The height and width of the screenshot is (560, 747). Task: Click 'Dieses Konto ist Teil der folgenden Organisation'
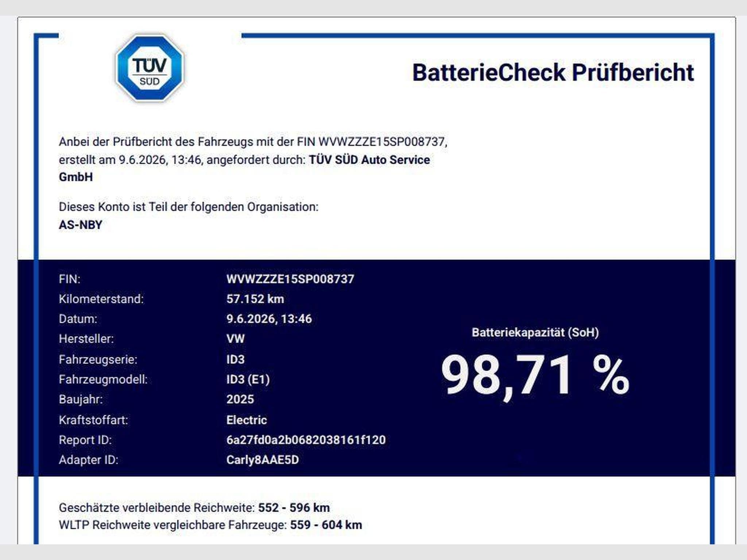[189, 207]
